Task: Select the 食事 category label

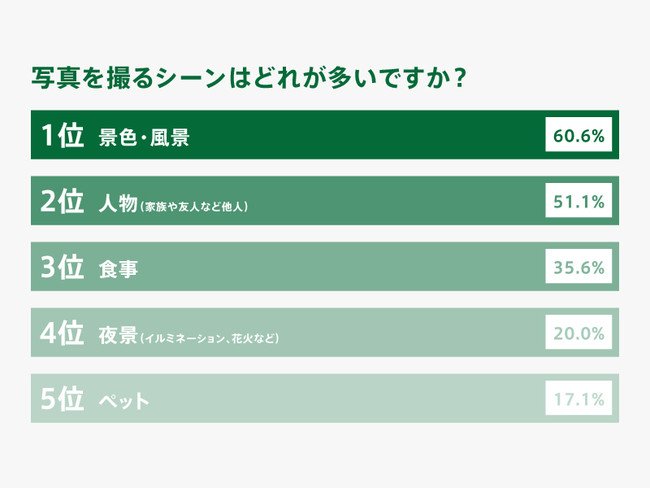Action: (118, 268)
